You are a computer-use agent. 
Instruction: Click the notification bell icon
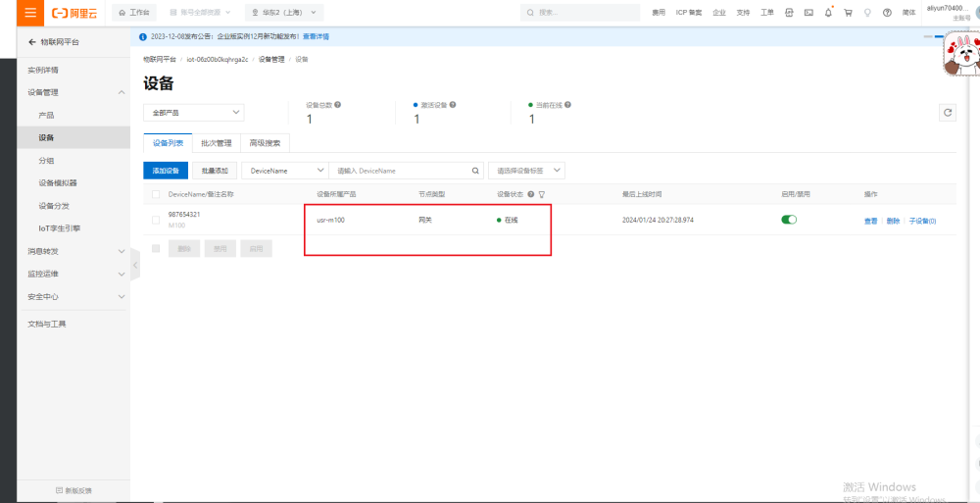[x=828, y=13]
